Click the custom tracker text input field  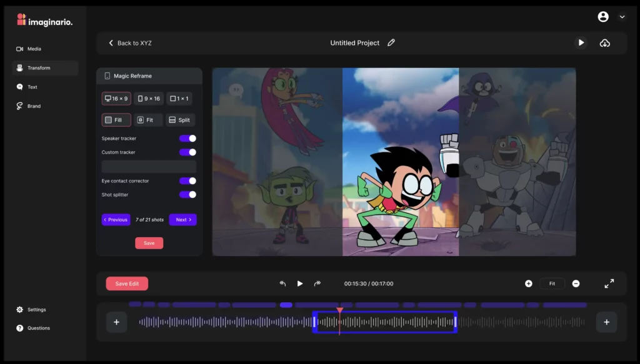(x=149, y=167)
